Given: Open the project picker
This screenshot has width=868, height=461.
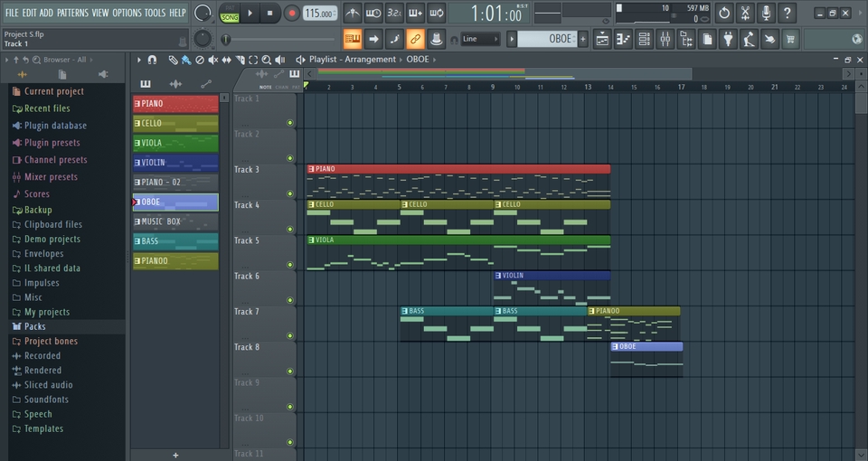Looking at the screenshot, I should (707, 39).
